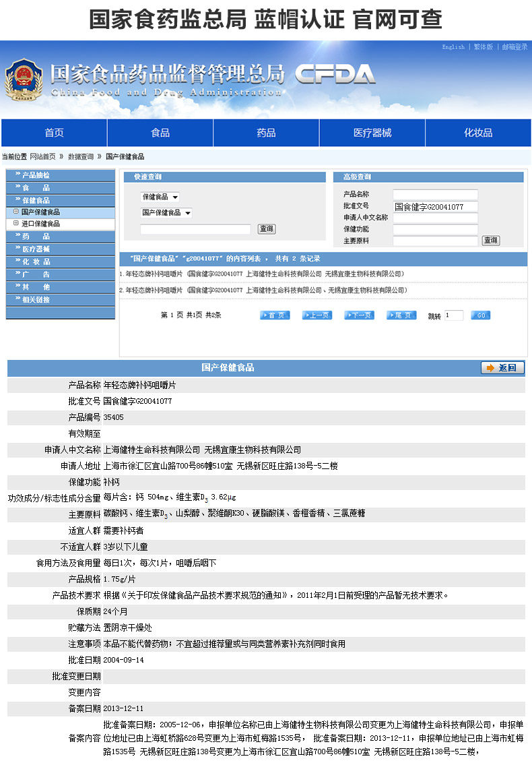This screenshot has height=765, width=532.
Task: Go to 首页 first results page
Action: pyautogui.click(x=275, y=315)
